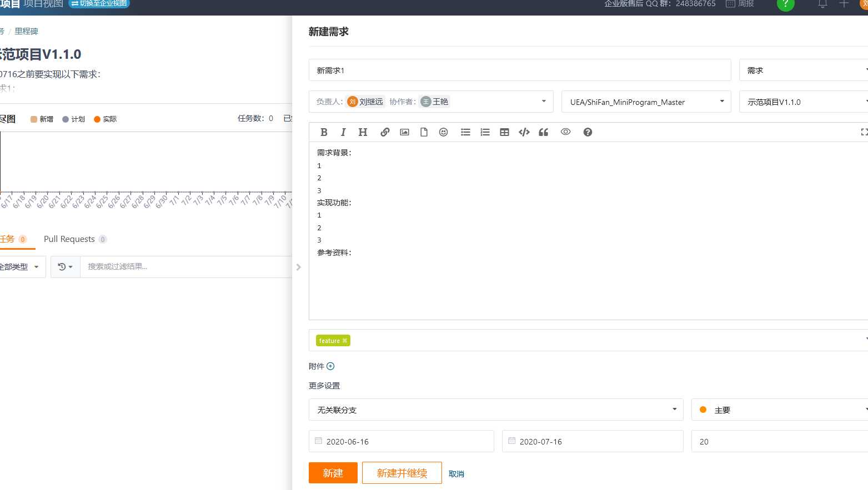
Task: Open notifications bell icon
Action: [x=822, y=4]
